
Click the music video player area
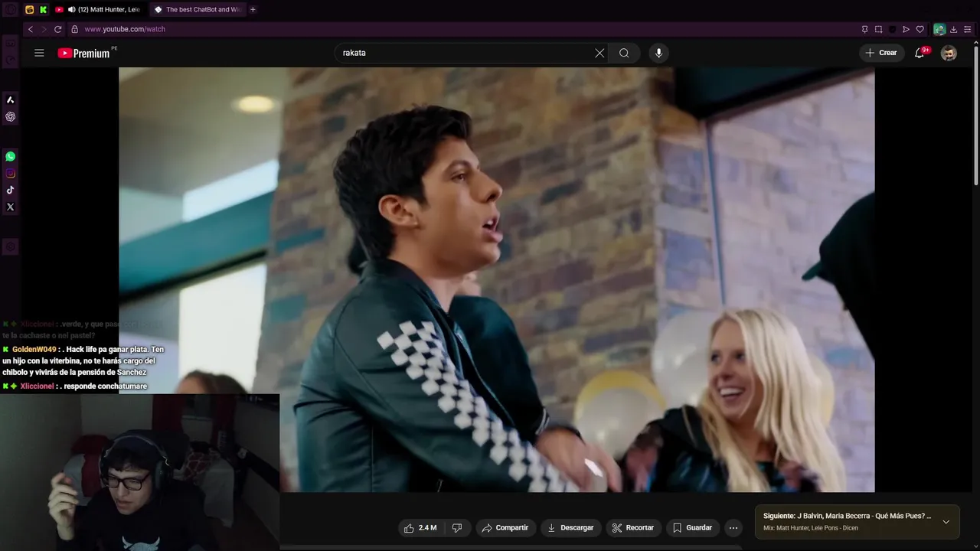[496, 279]
